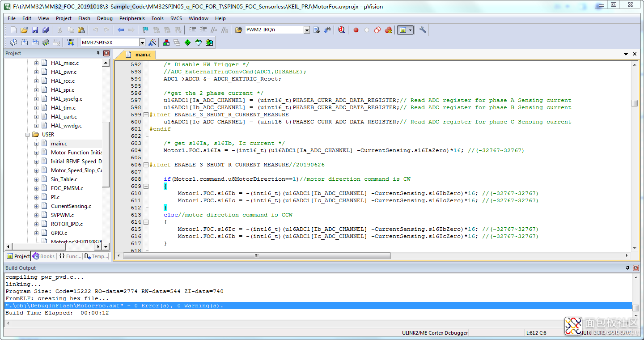Create a new file with the New icon
644x340 pixels.
[x=13, y=30]
